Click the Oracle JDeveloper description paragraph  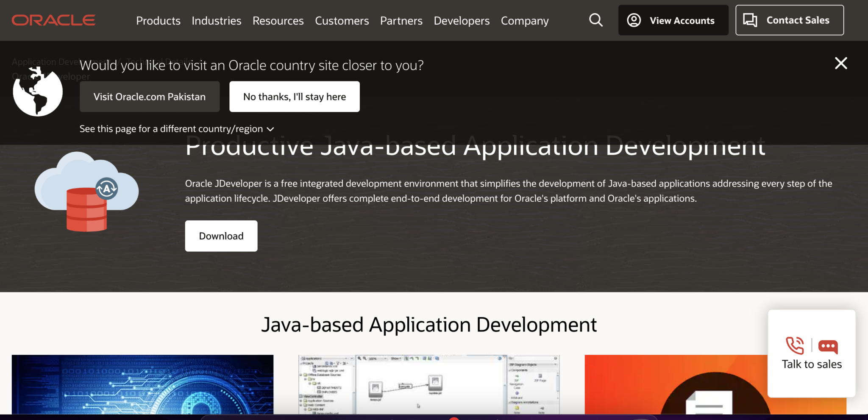509,191
